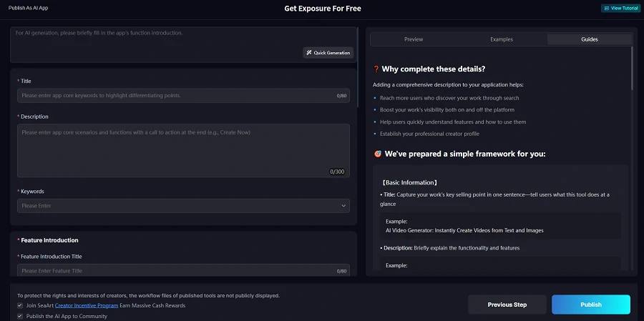Click the AI Video Generator example text
Viewport: 644px width, 321px height.
464,230
